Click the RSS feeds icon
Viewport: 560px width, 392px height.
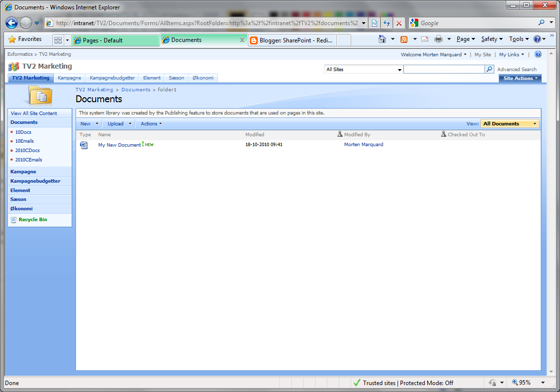coord(404,39)
